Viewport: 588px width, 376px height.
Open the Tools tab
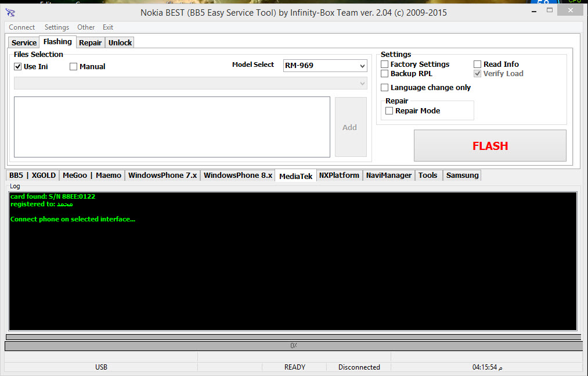[428, 176]
